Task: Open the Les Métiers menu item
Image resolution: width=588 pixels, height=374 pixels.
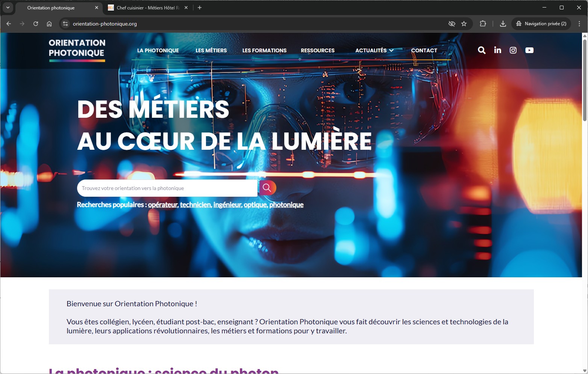Action: [x=211, y=50]
